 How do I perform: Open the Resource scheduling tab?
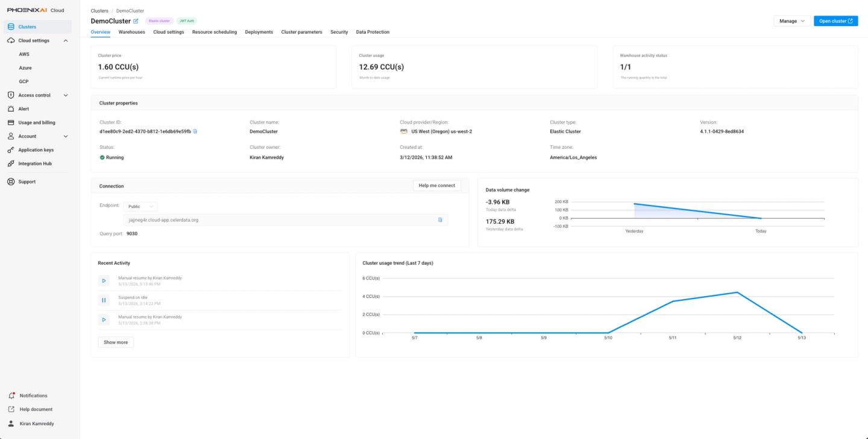(215, 32)
